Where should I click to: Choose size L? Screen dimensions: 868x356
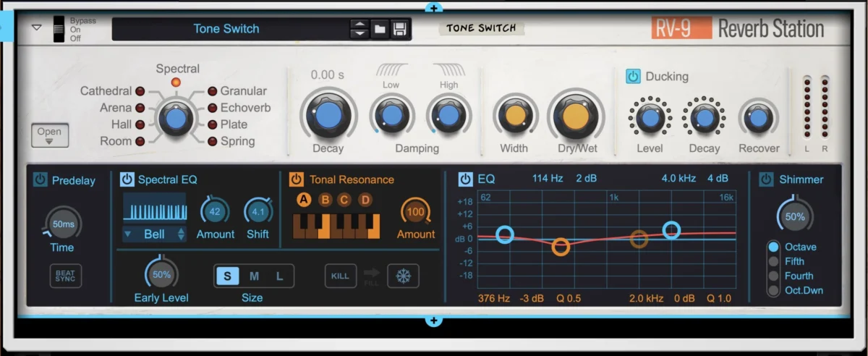click(x=280, y=276)
